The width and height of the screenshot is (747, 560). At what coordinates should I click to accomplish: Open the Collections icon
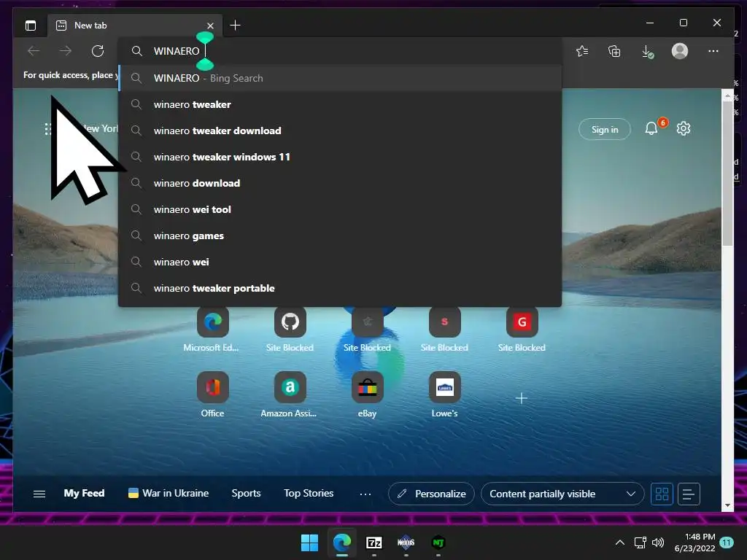click(614, 51)
